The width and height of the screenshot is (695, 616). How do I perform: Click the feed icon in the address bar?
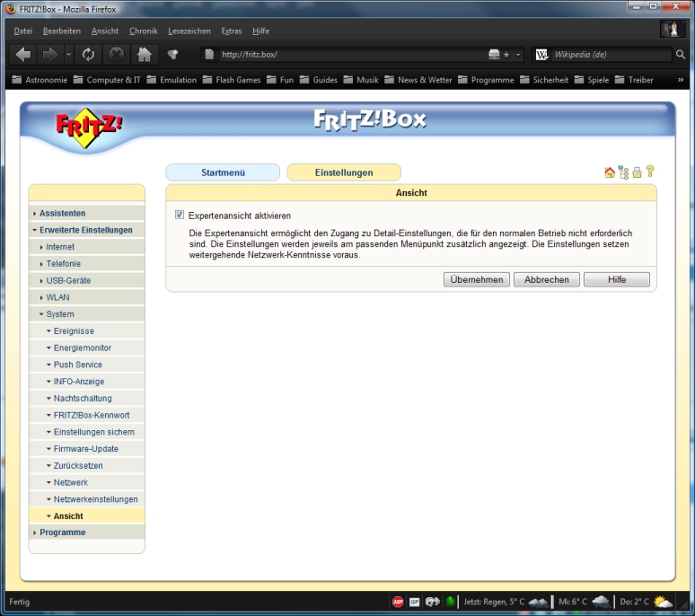click(494, 55)
